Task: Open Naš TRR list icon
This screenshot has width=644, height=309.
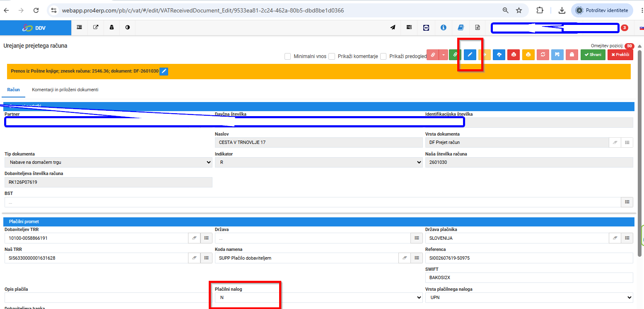Action: (x=206, y=258)
